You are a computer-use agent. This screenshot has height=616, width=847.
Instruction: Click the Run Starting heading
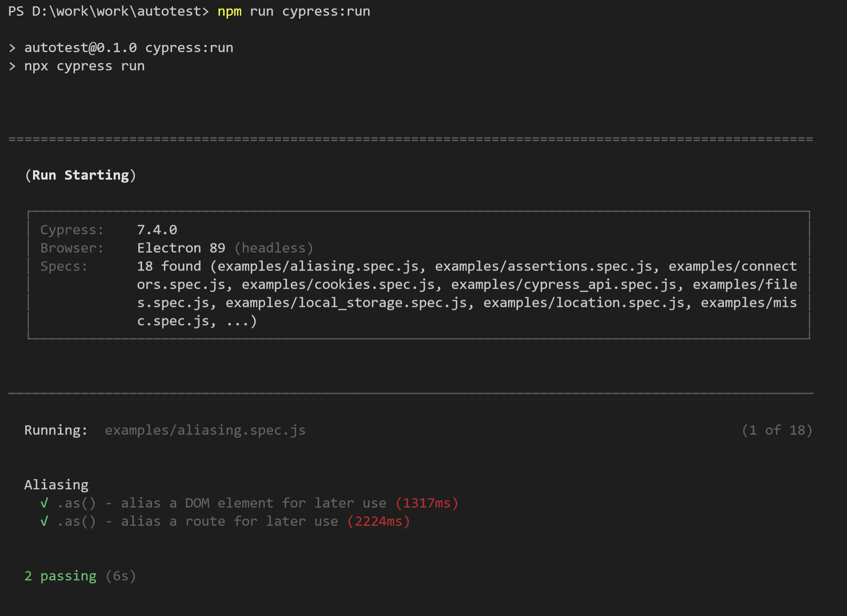[81, 176]
